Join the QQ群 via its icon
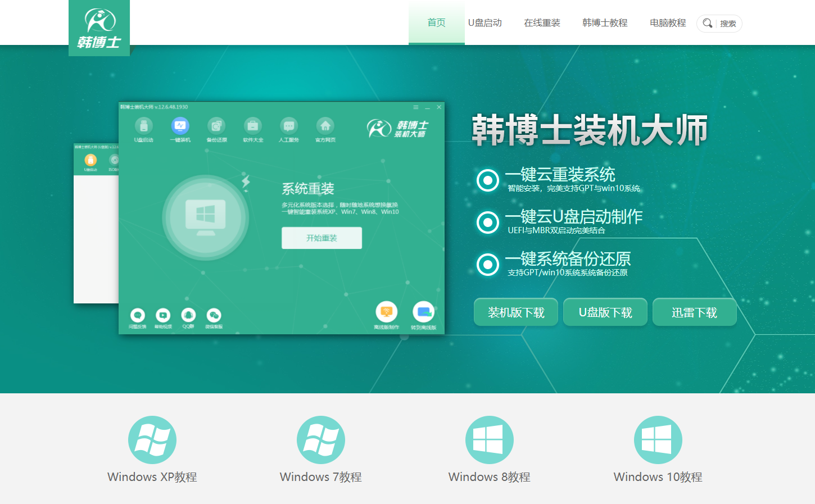Screen dimensions: 815x504 pos(188,315)
